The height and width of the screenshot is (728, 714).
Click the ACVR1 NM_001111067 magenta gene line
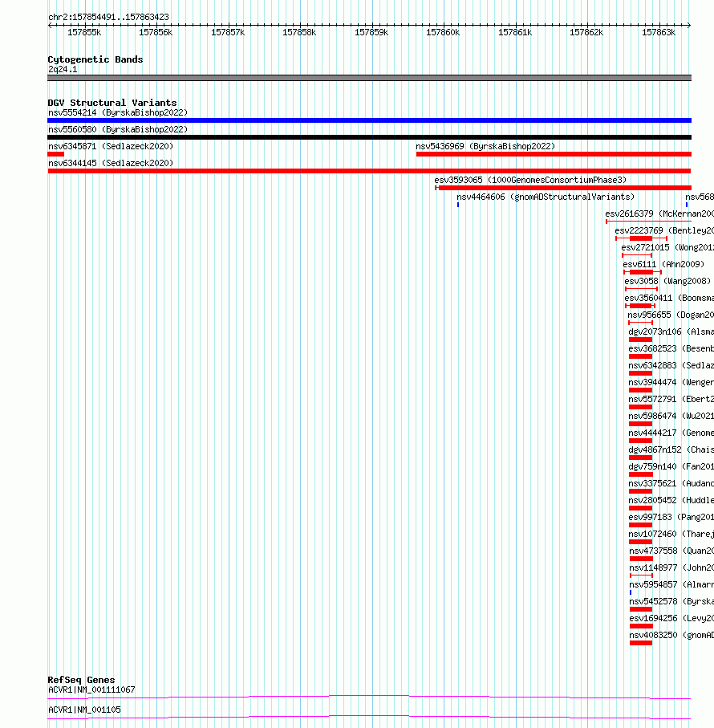coord(369,697)
